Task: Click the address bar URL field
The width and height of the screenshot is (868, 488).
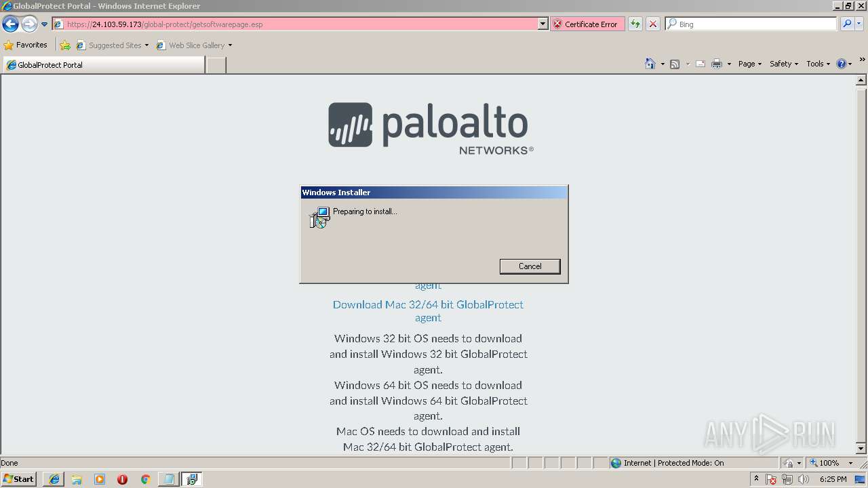Action: point(295,24)
